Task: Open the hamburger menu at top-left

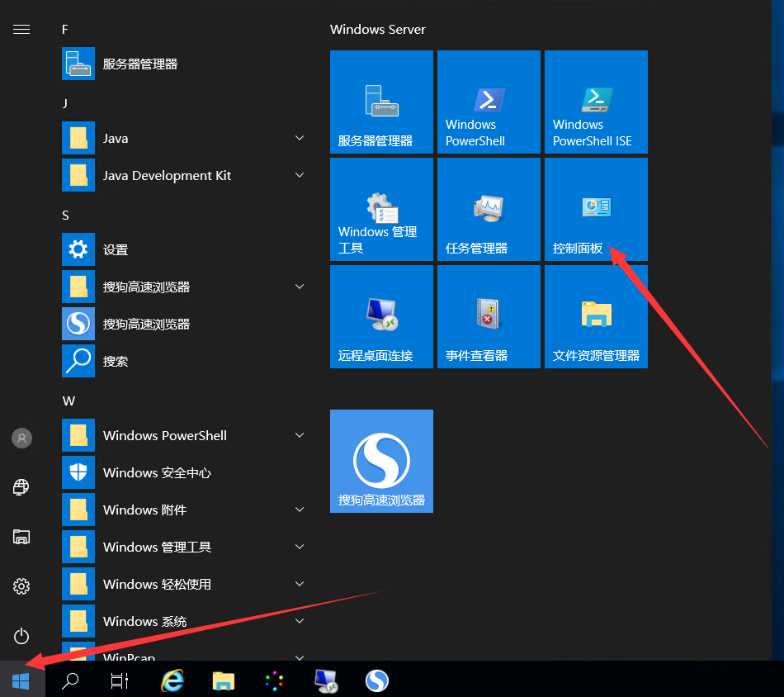Action: [21, 30]
